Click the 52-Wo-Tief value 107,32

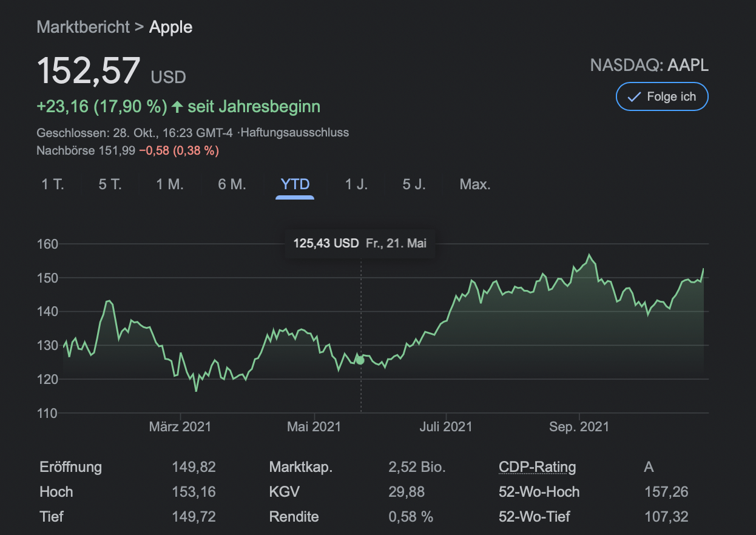pos(666,517)
